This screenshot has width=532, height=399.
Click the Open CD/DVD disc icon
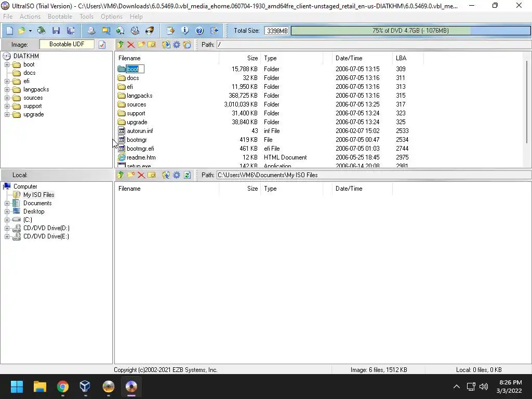point(42,31)
